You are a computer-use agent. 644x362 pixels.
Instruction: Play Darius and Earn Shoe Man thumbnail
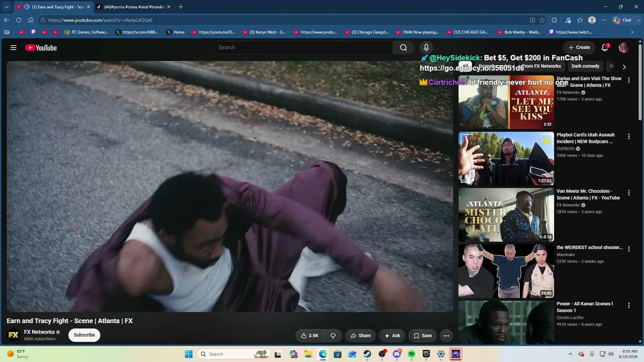506,102
